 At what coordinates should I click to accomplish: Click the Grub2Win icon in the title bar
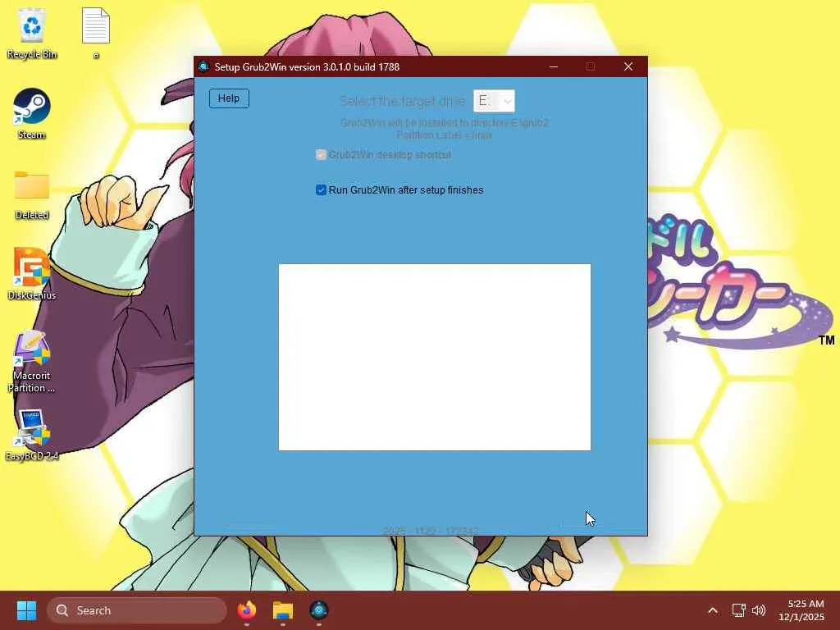(203, 66)
